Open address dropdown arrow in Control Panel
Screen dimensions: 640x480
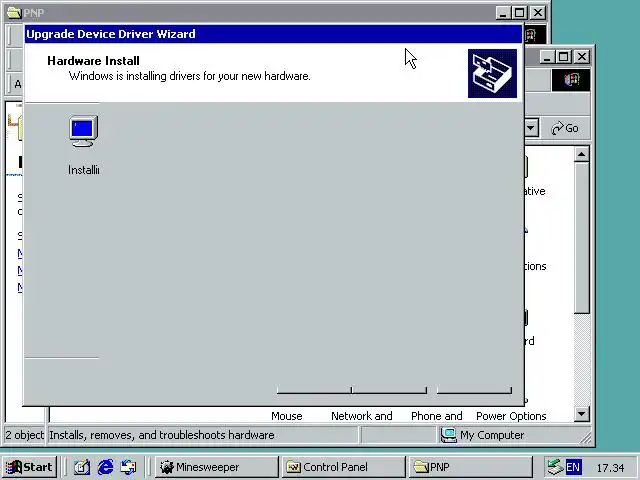pyautogui.click(x=530, y=128)
